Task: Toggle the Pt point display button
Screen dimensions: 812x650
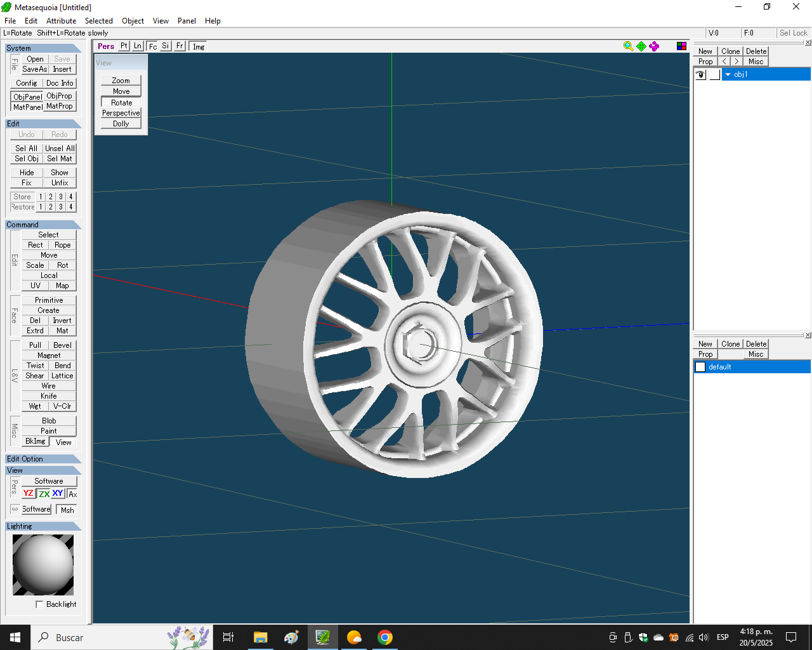Action: pos(124,46)
